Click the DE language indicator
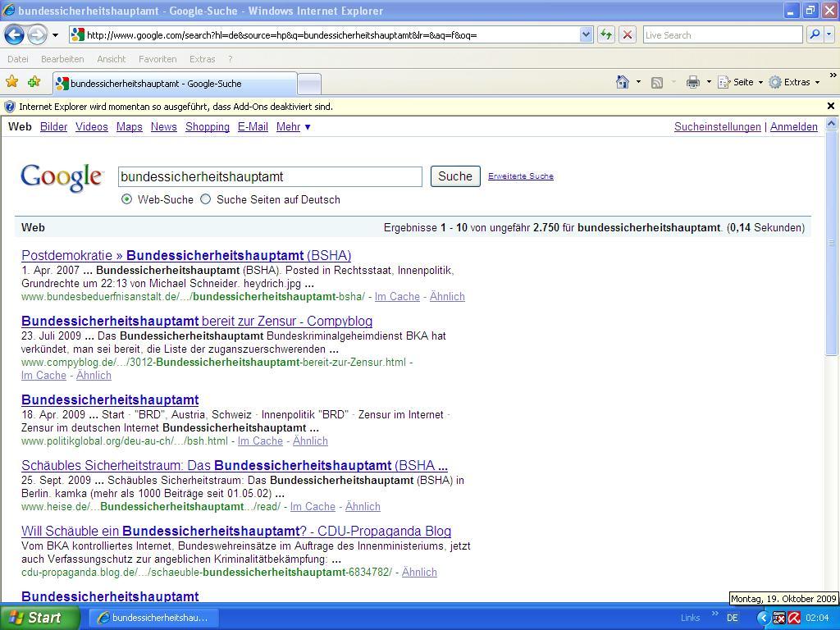The width and height of the screenshot is (840, 630). click(x=733, y=618)
